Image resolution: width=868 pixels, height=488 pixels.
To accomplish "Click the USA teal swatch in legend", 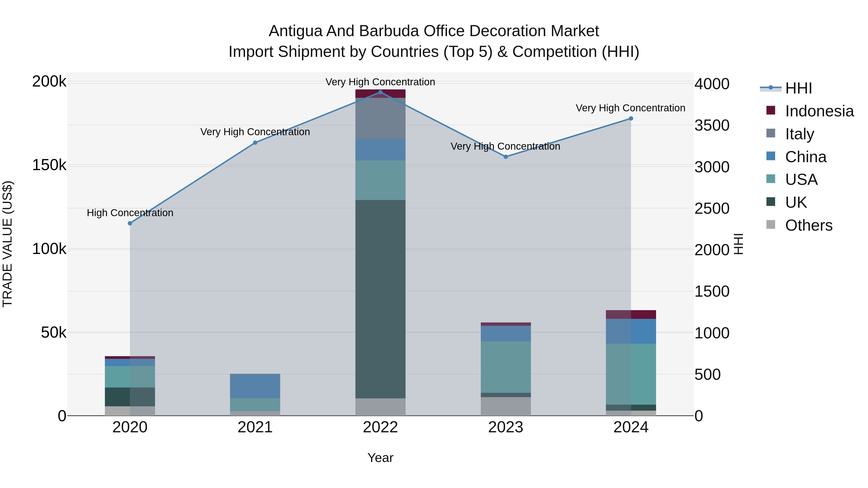I will [x=771, y=179].
